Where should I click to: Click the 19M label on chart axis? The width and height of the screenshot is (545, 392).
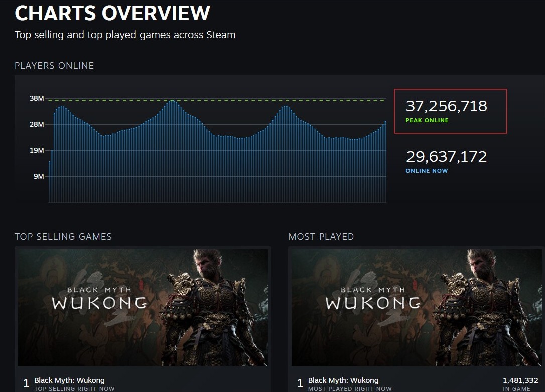(x=37, y=150)
